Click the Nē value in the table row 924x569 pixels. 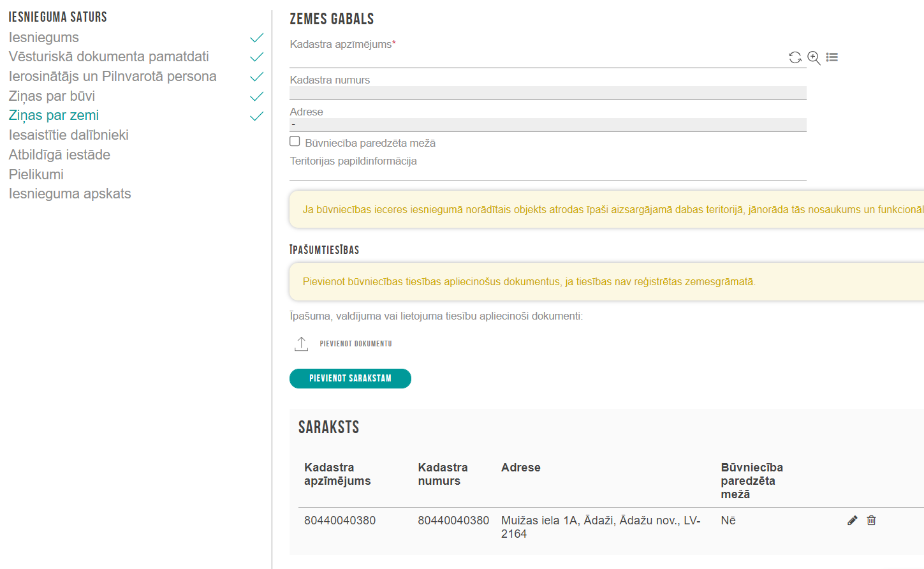click(x=728, y=521)
